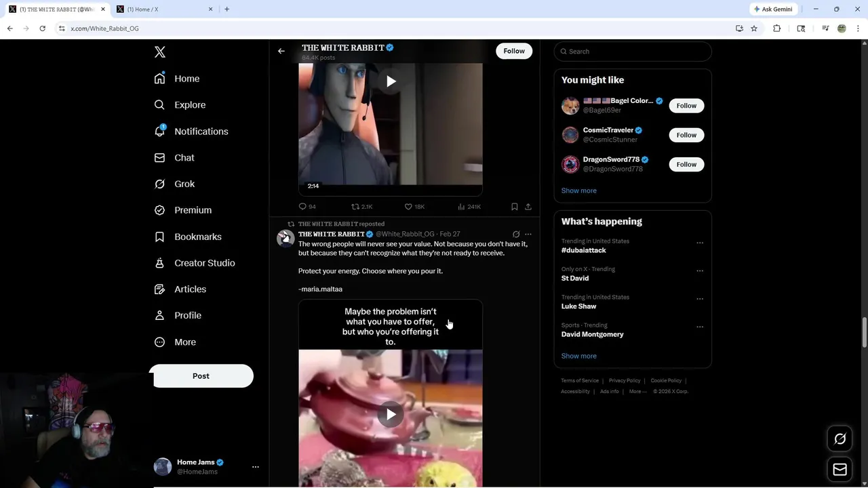This screenshot has height=488, width=868.
Task: Open Articles in left navigation
Action: pyautogui.click(x=180, y=289)
